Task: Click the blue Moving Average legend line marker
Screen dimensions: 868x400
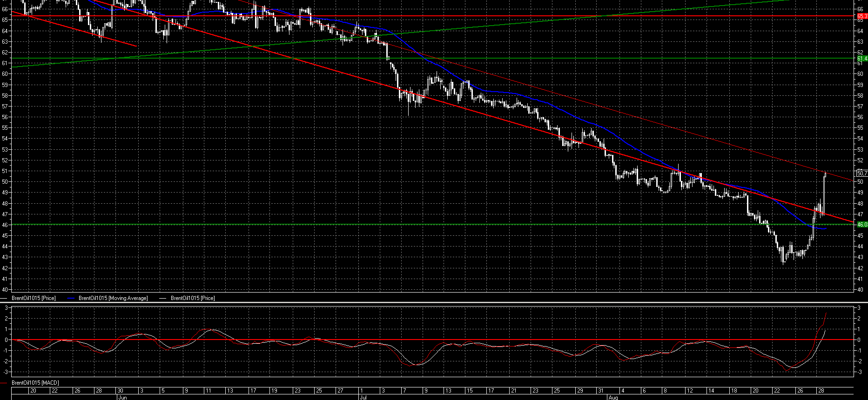Action: click(71, 298)
